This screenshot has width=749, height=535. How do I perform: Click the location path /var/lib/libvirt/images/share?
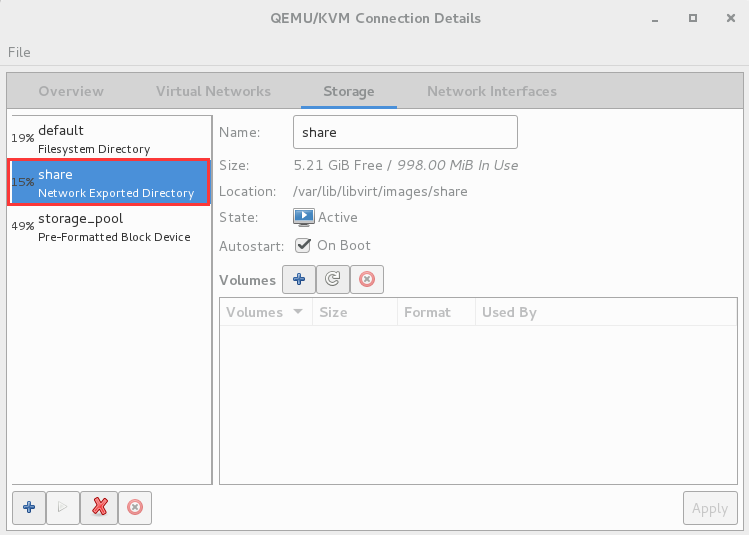pos(380,192)
